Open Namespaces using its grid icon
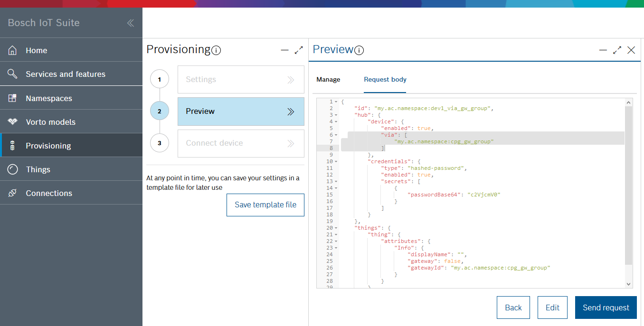This screenshot has height=326, width=644. 13,98
